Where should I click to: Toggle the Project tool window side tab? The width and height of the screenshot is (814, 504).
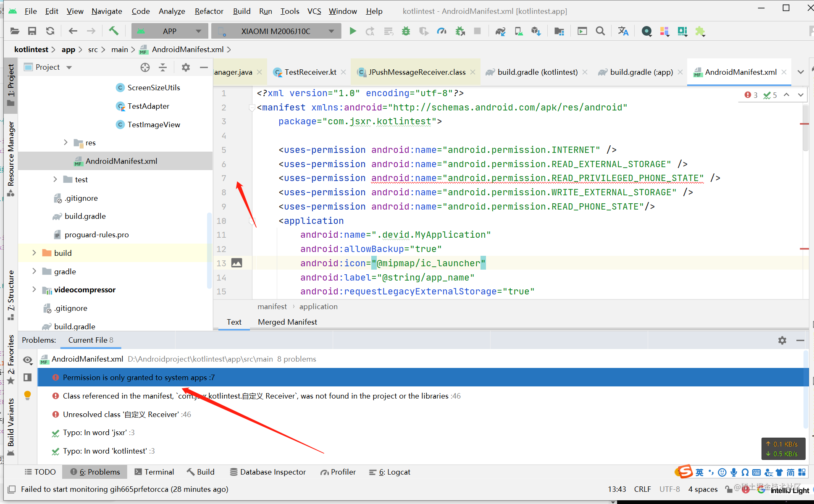[11, 85]
